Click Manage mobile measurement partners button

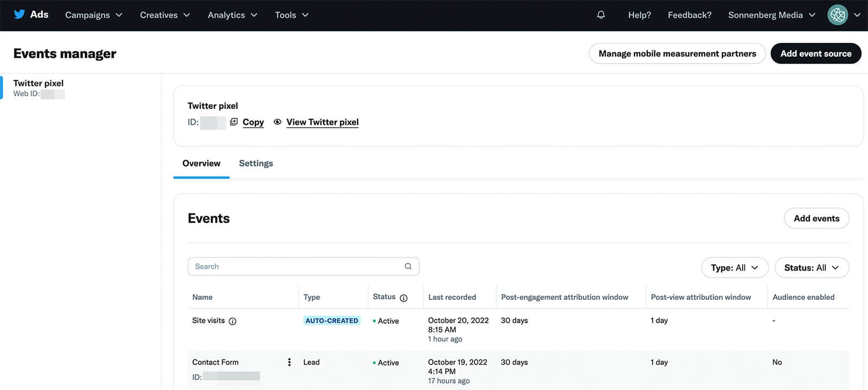pos(677,53)
